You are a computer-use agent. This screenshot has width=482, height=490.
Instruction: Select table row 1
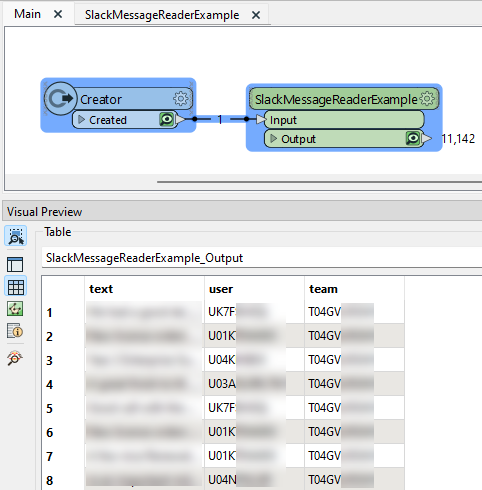click(x=49, y=312)
